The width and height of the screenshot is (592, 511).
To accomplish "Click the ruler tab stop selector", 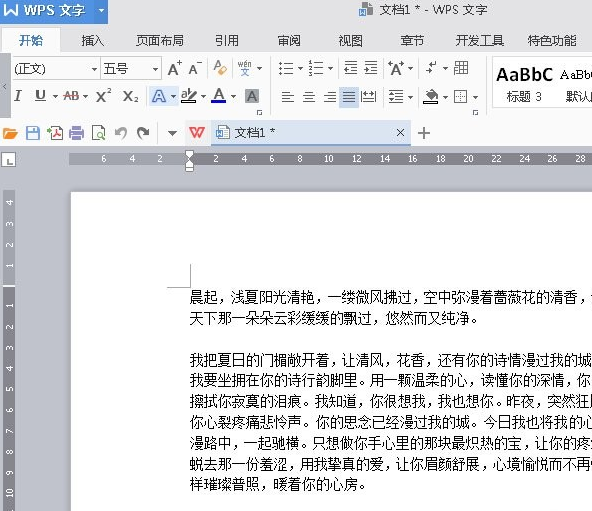I will pyautogui.click(x=8, y=160).
